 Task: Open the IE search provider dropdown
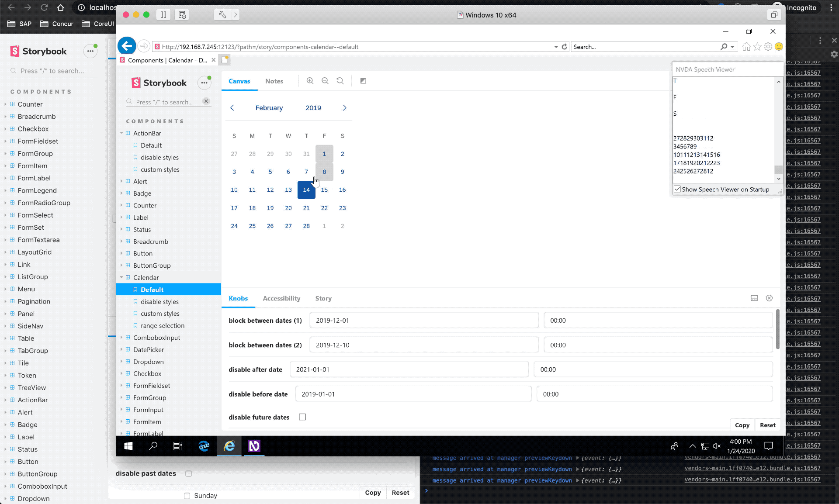pos(732,47)
